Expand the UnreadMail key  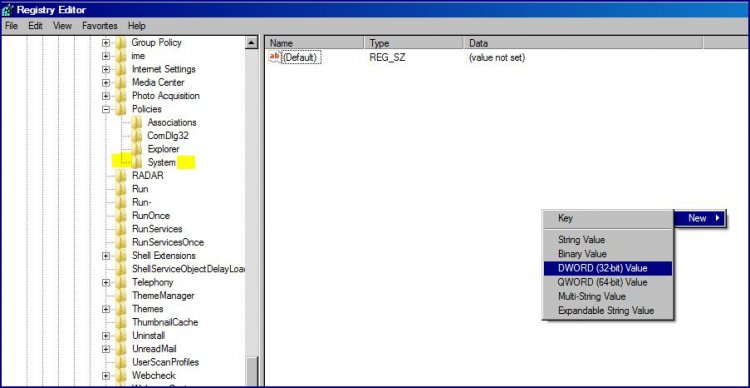click(106, 349)
